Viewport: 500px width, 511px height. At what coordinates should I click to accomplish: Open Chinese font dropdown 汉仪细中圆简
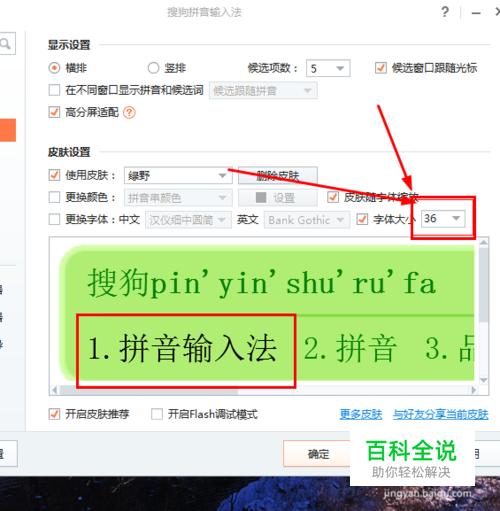pyautogui.click(x=188, y=220)
